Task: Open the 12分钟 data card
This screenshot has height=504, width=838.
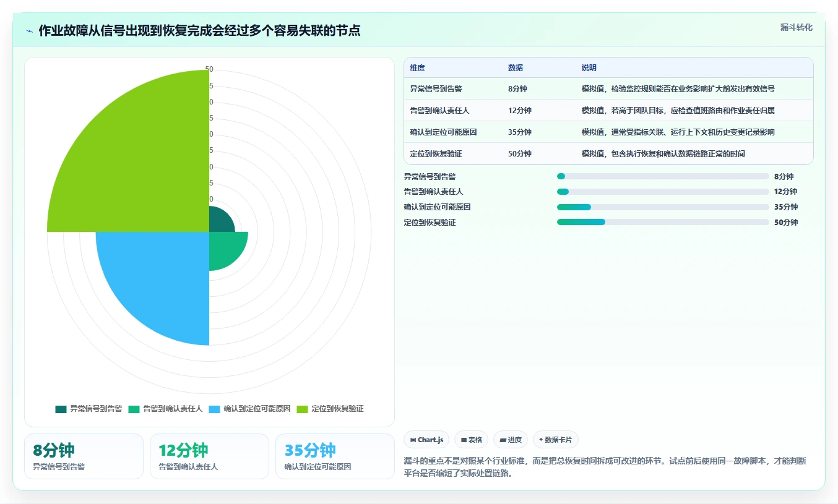Action: pyautogui.click(x=209, y=456)
